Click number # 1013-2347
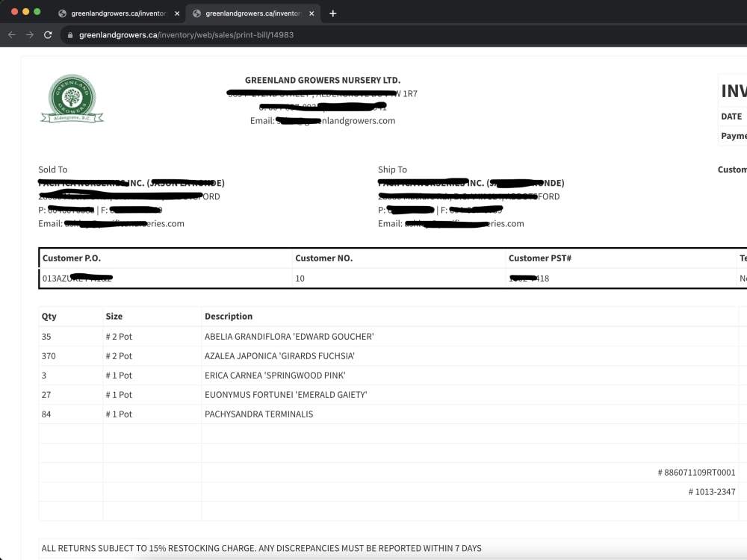The image size is (747, 560). point(712,492)
